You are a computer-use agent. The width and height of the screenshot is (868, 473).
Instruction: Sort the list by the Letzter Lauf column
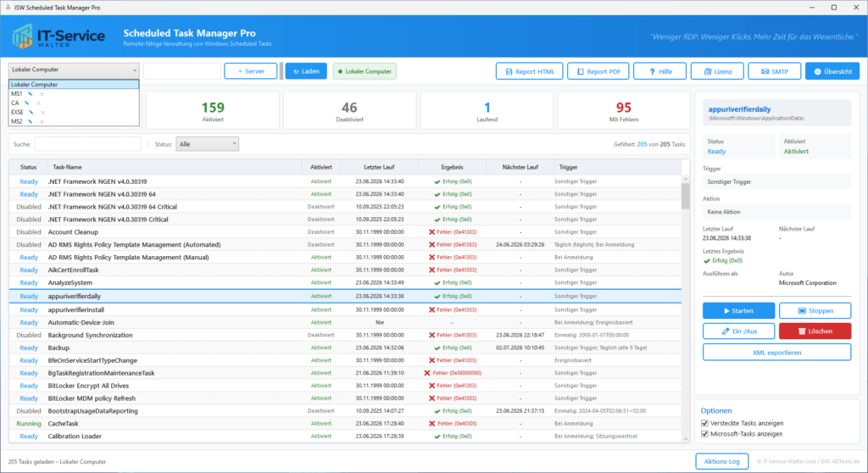(379, 167)
